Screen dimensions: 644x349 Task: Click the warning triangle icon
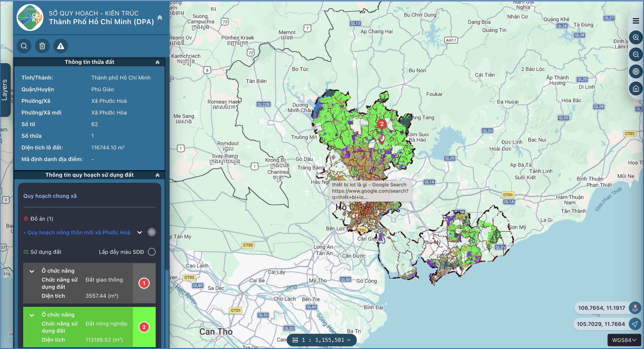[60, 46]
